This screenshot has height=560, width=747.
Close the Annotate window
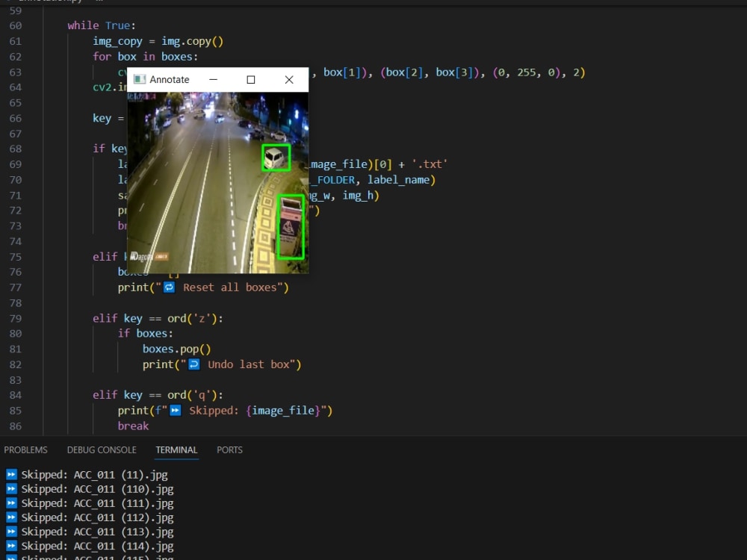pyautogui.click(x=289, y=80)
